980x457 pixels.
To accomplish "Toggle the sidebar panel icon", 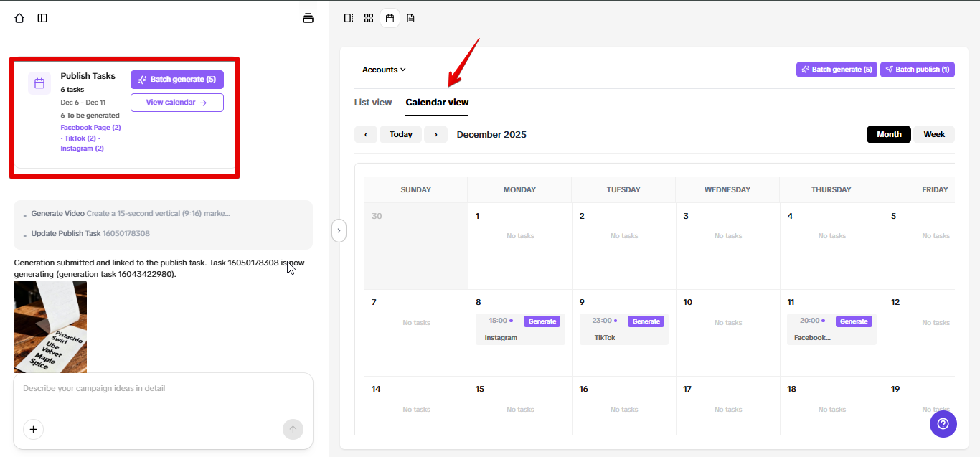I will pyautogui.click(x=42, y=18).
